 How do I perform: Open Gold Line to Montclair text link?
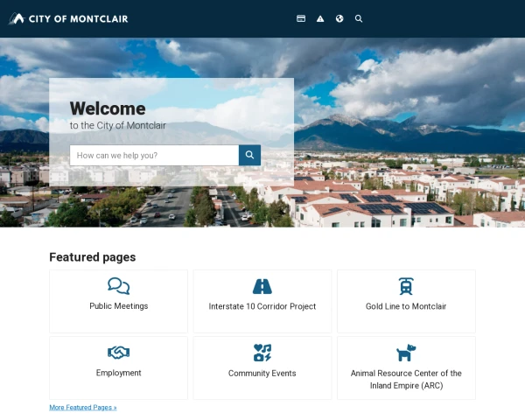(406, 306)
